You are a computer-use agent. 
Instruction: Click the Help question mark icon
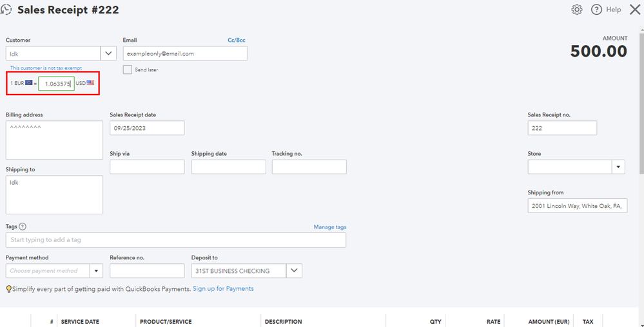tap(596, 10)
